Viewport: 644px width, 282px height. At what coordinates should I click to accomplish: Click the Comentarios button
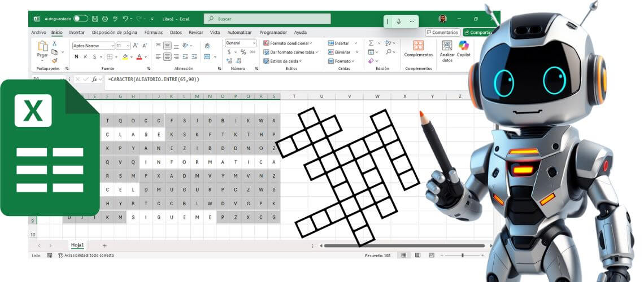tap(442, 33)
